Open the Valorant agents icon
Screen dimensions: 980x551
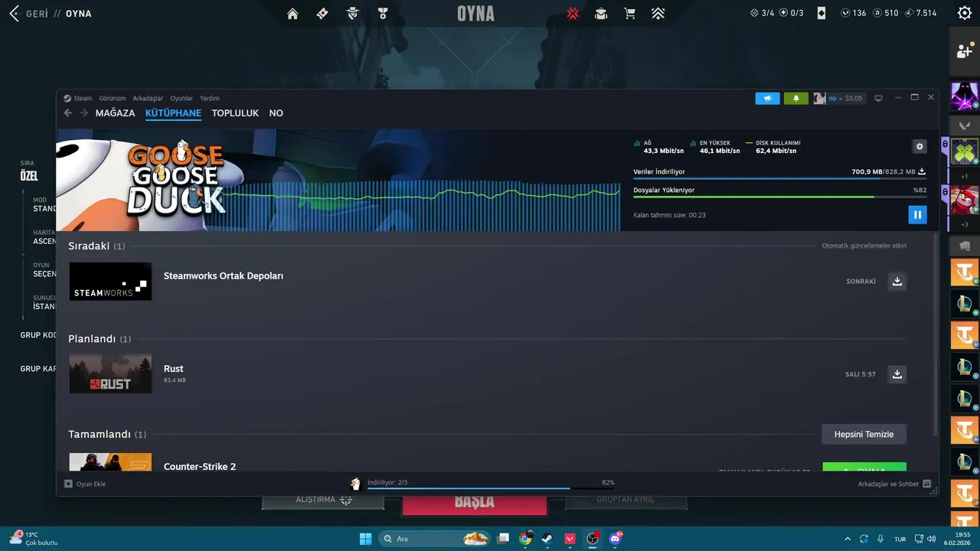pyautogui.click(x=353, y=13)
